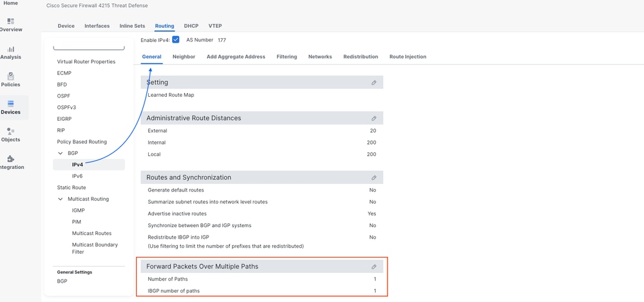The image size is (644, 302).
Task: Select OSPF in routing list
Action: pos(63,96)
